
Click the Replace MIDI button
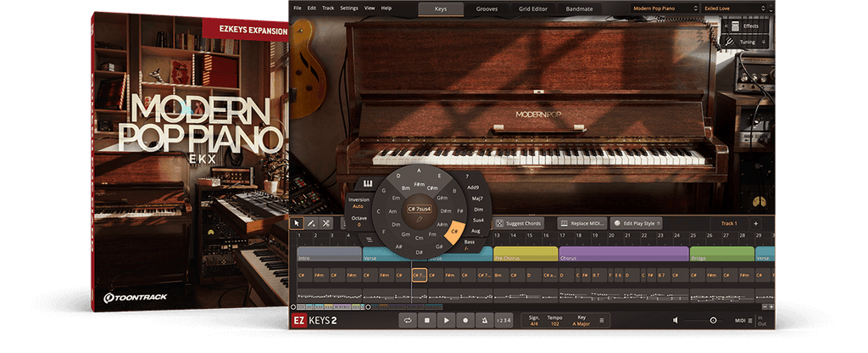(x=581, y=223)
